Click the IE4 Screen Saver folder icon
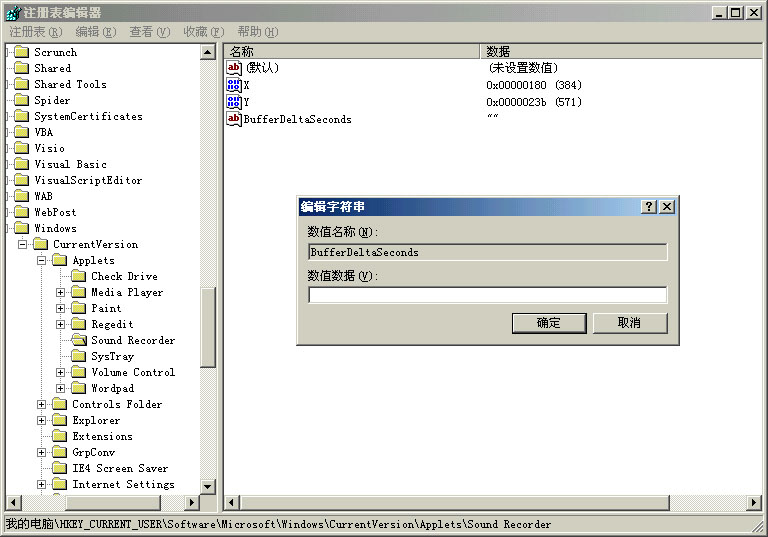768x537 pixels. pos(60,468)
